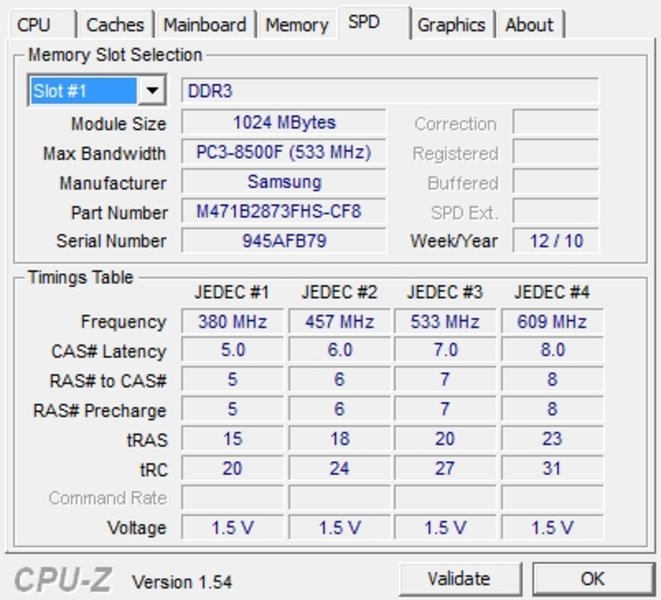The image size is (661, 600).
Task: Go to the Memory tab
Action: pos(297,25)
